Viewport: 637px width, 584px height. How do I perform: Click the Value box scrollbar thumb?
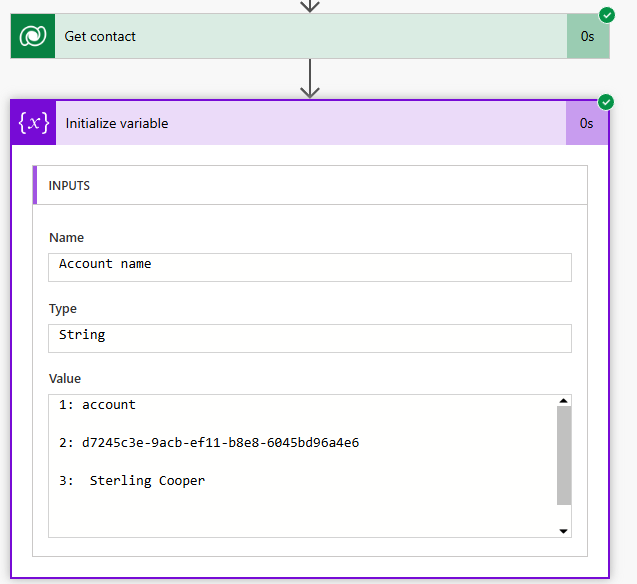pos(564,455)
